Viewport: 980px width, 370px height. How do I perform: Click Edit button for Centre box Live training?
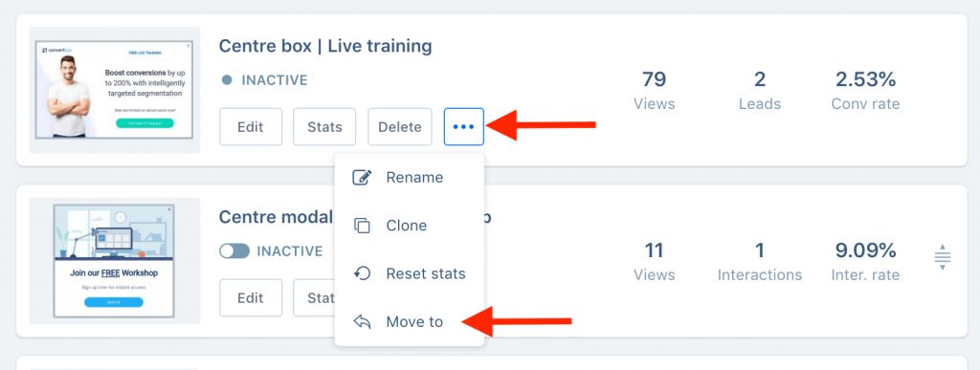(251, 126)
